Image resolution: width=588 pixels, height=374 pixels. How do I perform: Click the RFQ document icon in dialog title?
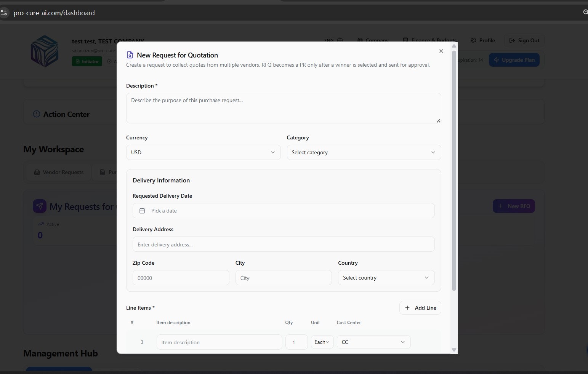(x=130, y=55)
